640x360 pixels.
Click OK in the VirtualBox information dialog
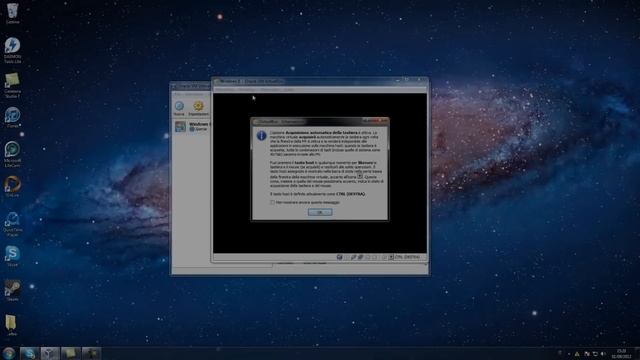tap(320, 212)
